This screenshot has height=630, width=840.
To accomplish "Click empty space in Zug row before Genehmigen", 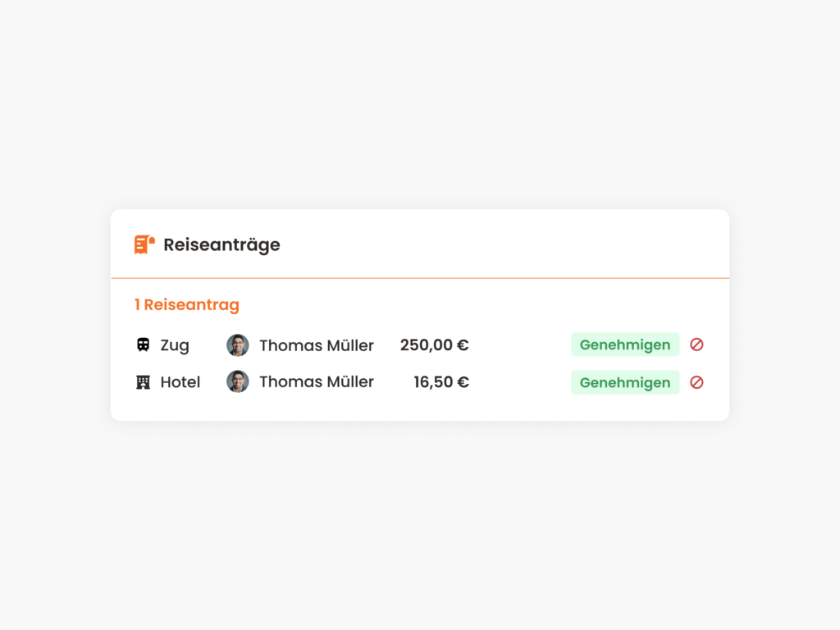I will (519, 345).
